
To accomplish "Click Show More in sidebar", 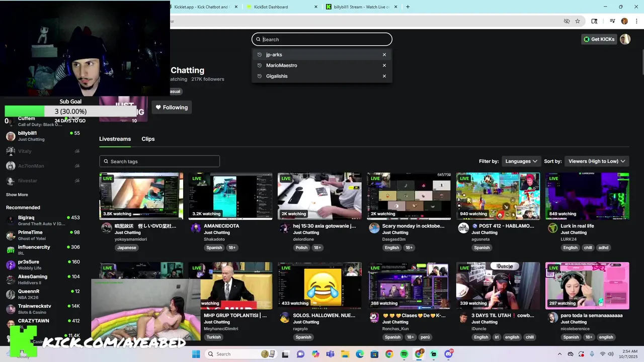I will [17, 195].
